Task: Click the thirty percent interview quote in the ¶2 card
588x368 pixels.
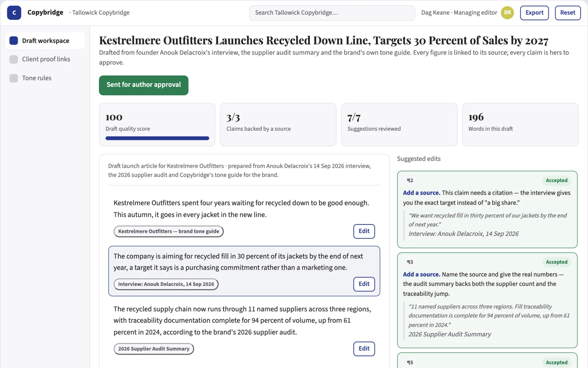Action: tap(488, 220)
